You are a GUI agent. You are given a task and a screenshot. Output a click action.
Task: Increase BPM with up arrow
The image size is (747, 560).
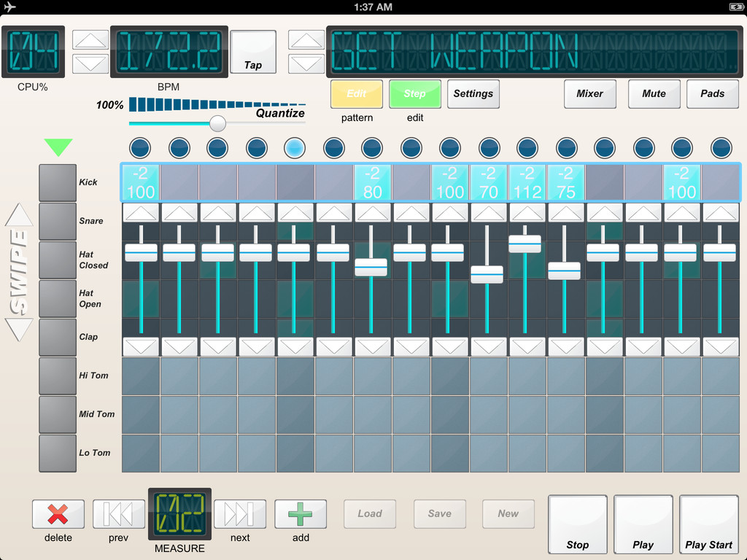coord(90,40)
